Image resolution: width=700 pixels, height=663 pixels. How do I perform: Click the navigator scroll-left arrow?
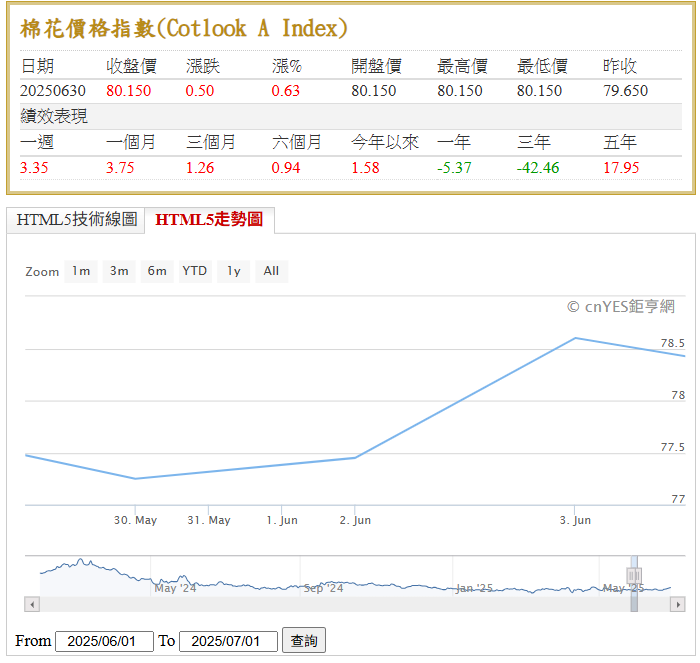32,605
